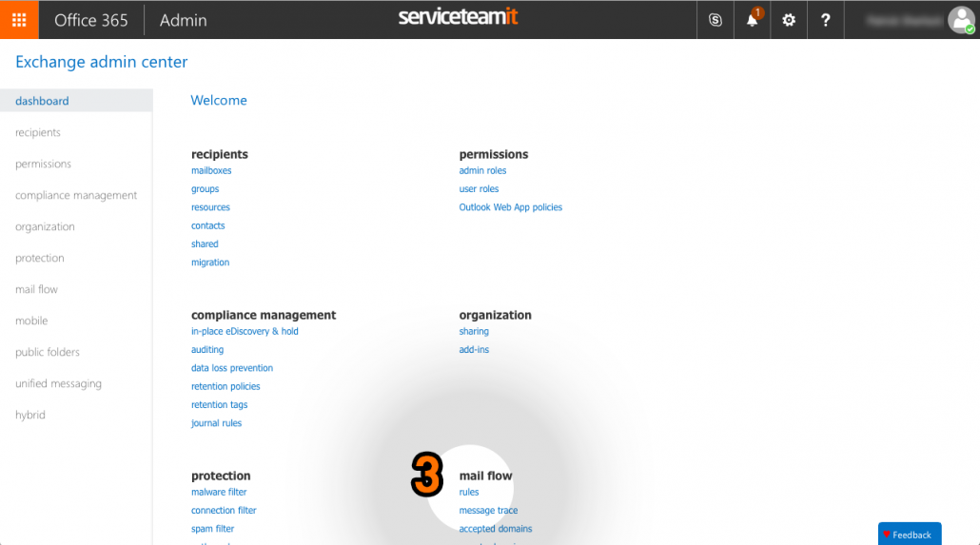
Task: Open public folders in left navigation
Action: [x=48, y=352]
